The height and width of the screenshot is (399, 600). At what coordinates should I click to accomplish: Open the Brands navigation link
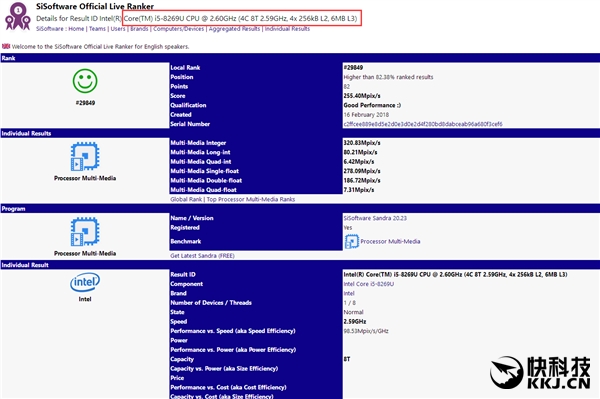click(x=139, y=29)
